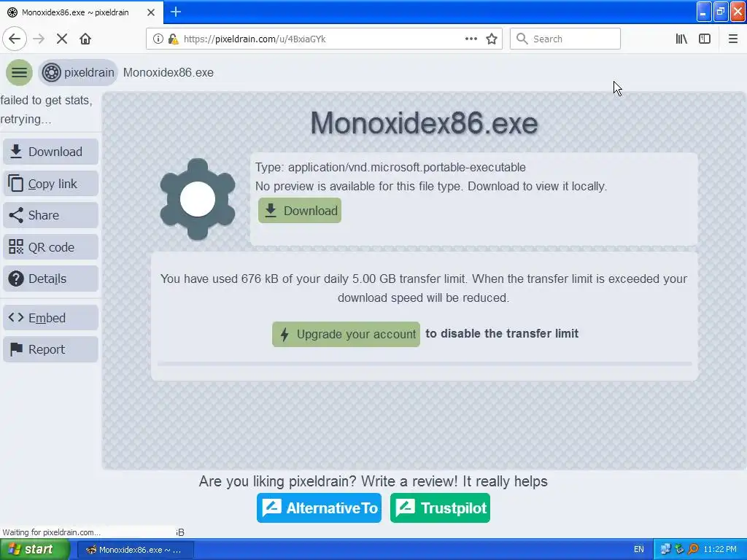Click the file type text line
Screen dimensions: 747x560
pyautogui.click(x=390, y=167)
